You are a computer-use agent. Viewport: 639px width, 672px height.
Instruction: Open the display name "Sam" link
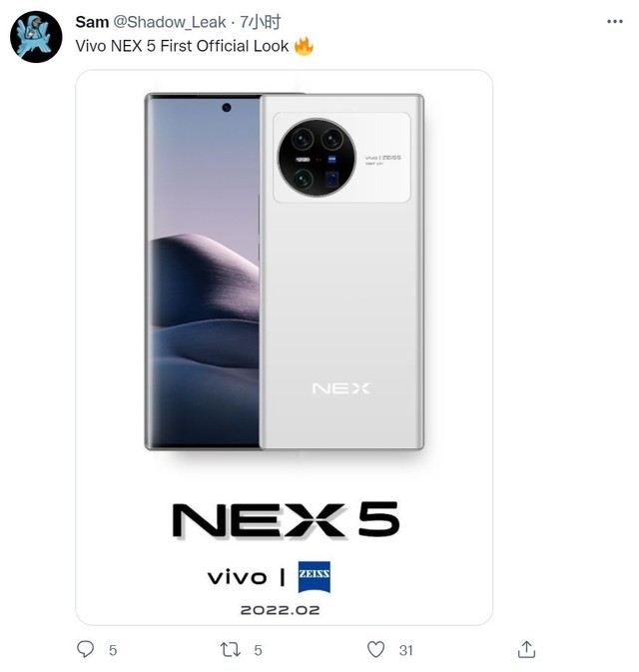tap(93, 22)
